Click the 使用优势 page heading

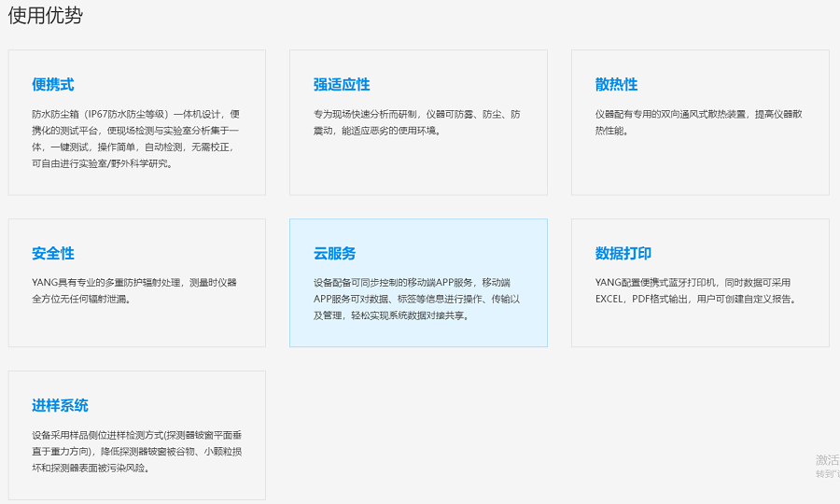45,16
